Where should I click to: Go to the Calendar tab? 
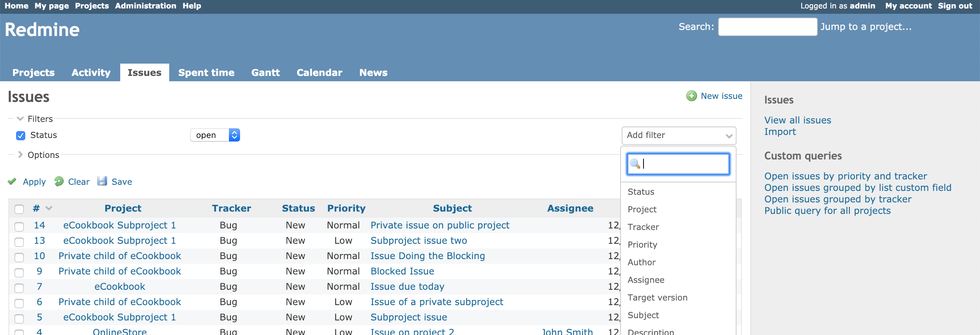coord(319,72)
